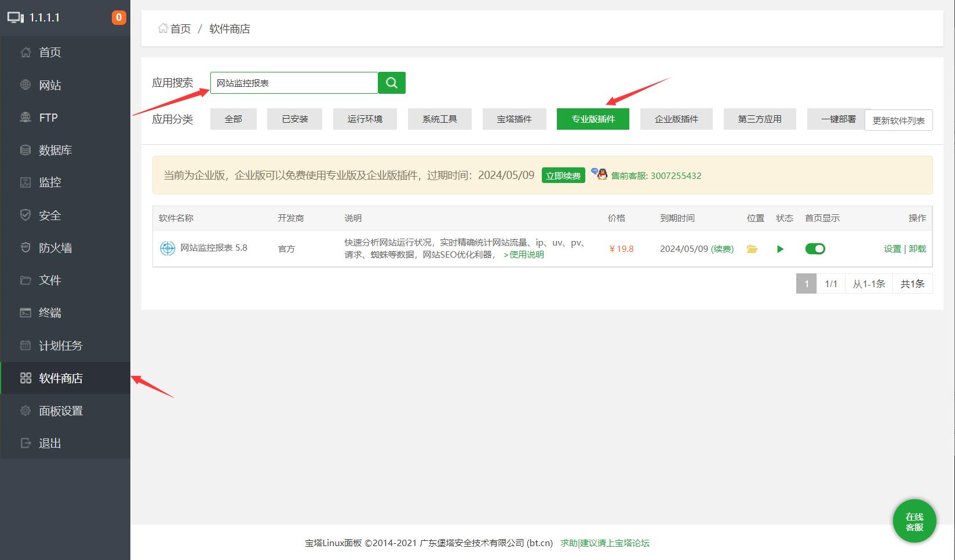Click the 网站 globe icon in sidebar
955x560 pixels.
click(x=25, y=85)
